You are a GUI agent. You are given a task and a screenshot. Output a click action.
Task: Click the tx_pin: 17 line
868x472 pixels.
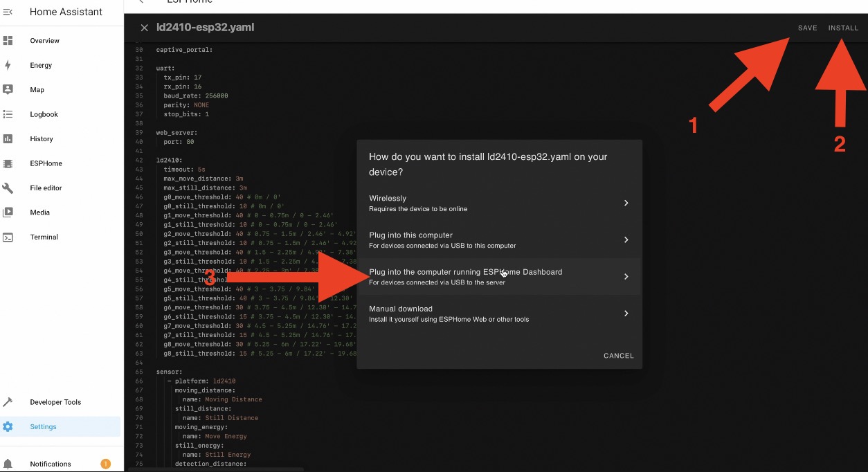[x=183, y=78]
